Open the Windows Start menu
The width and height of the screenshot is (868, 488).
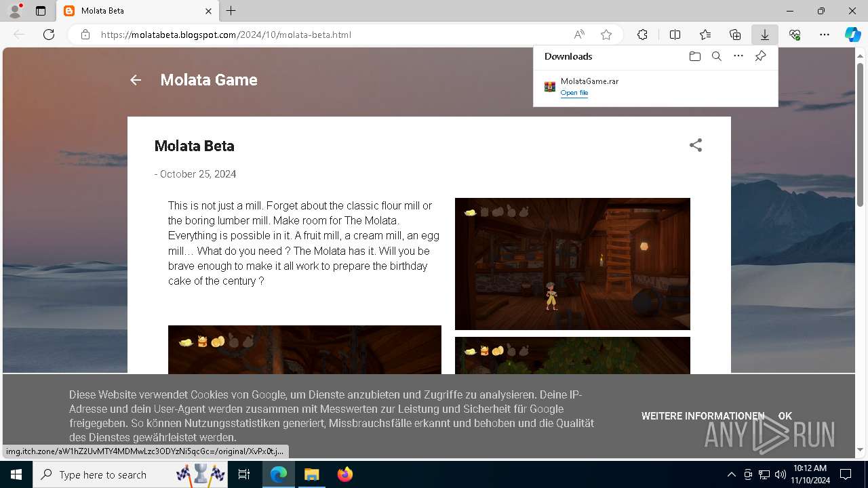click(16, 474)
